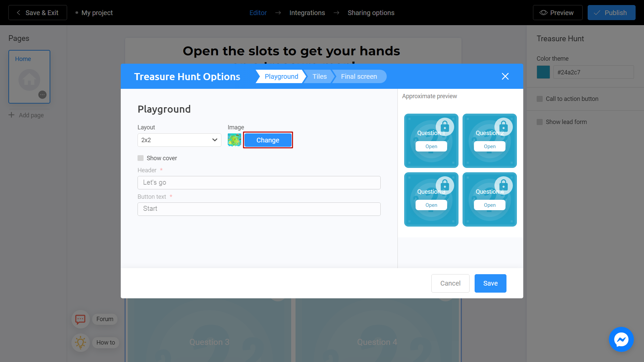
Task: Enable the Call to action button toggle
Action: (540, 99)
